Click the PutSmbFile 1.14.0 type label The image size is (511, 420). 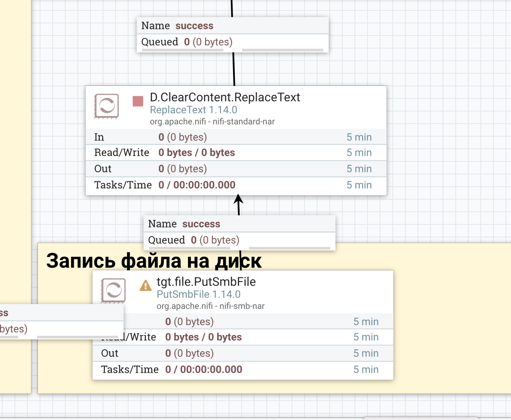[198, 295]
